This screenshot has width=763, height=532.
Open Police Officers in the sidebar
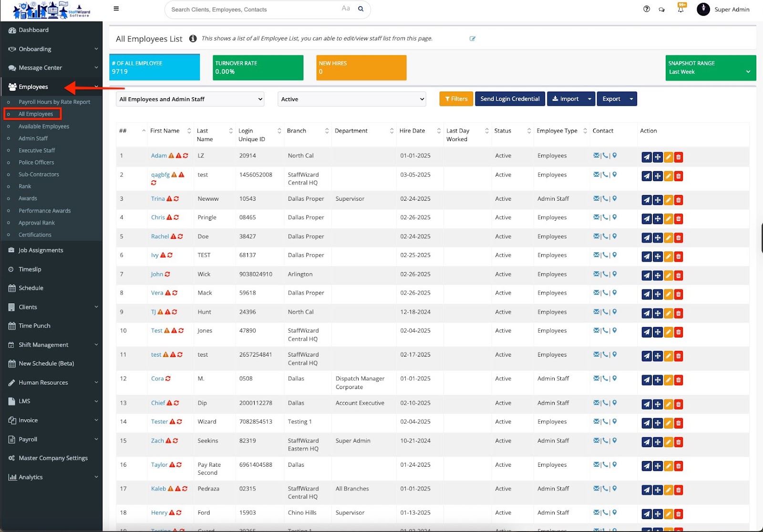click(x=36, y=162)
